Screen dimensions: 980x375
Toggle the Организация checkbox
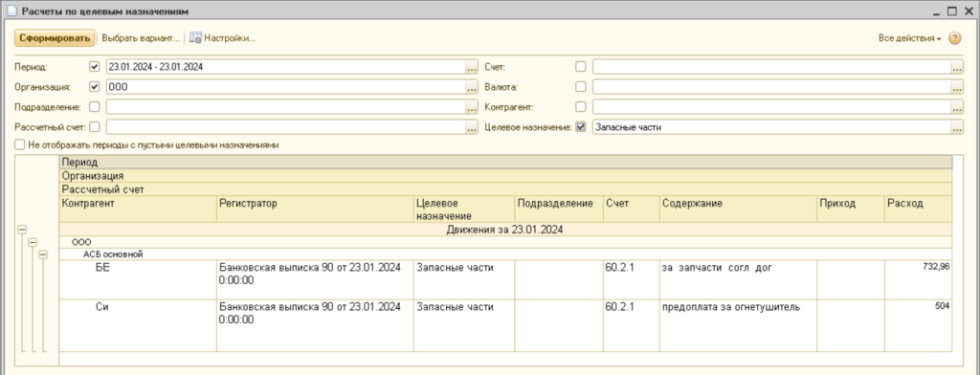tap(95, 87)
